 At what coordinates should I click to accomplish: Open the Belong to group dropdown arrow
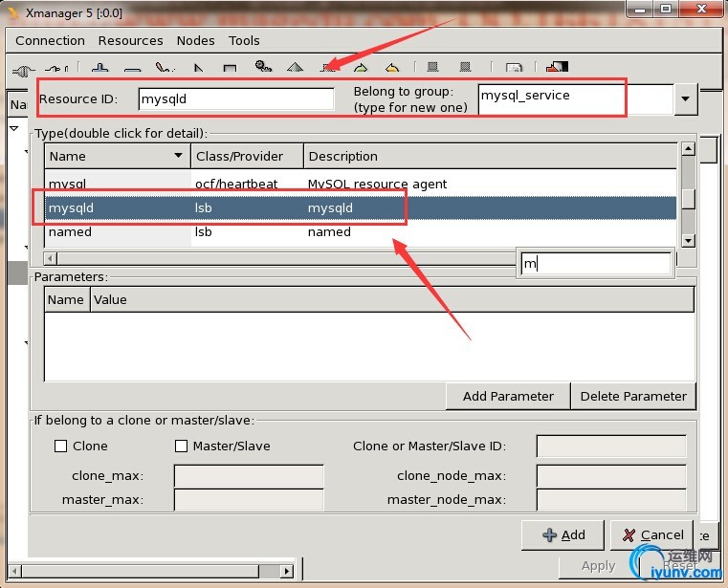(686, 98)
